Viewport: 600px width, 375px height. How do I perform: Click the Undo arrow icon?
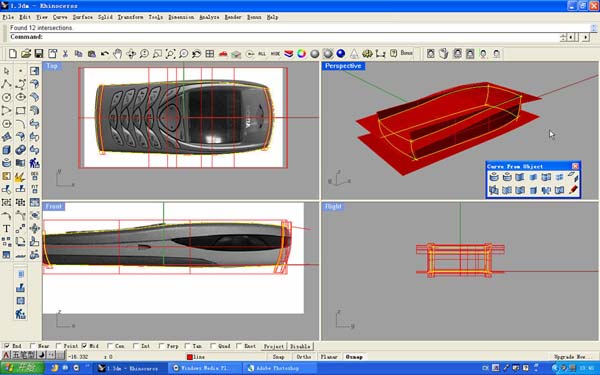104,54
